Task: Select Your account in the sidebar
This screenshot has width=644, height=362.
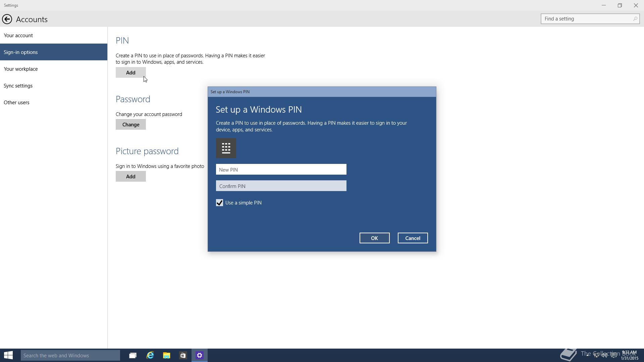Action: 54,35
